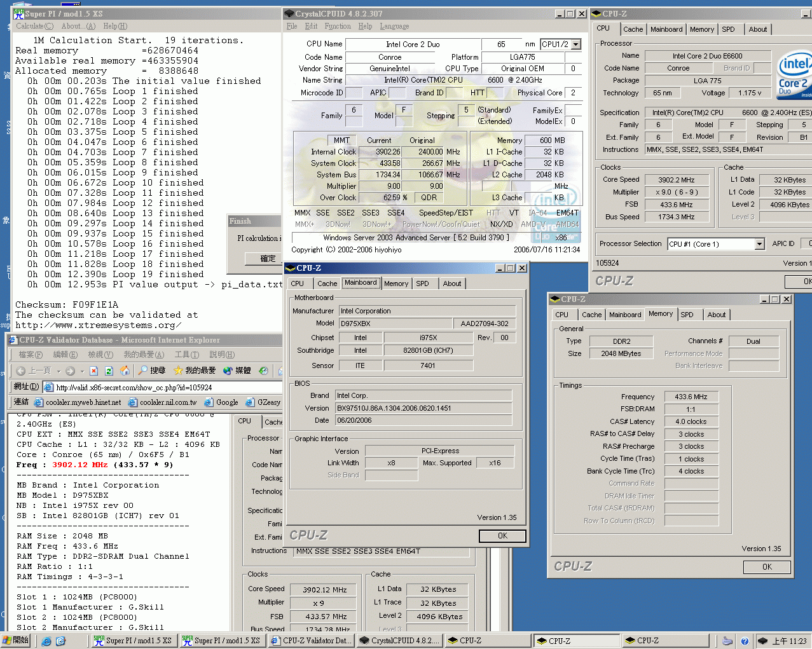Screen dimensions: 812x649
Task: Open GZeasy link in Links bar
Action: pyautogui.click(x=263, y=402)
